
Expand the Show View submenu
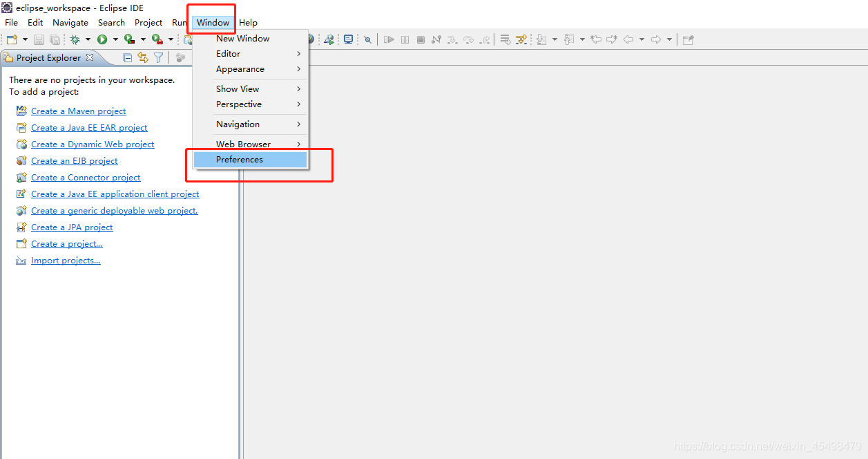[x=251, y=89]
